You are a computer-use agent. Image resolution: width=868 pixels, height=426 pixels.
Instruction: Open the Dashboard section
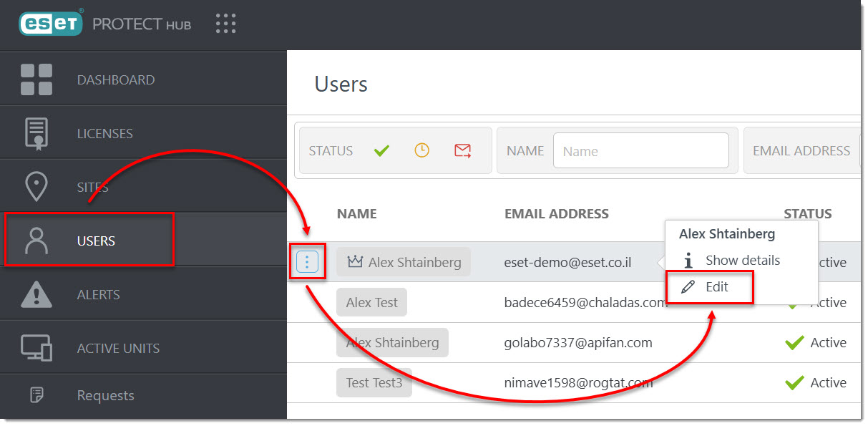point(143,79)
